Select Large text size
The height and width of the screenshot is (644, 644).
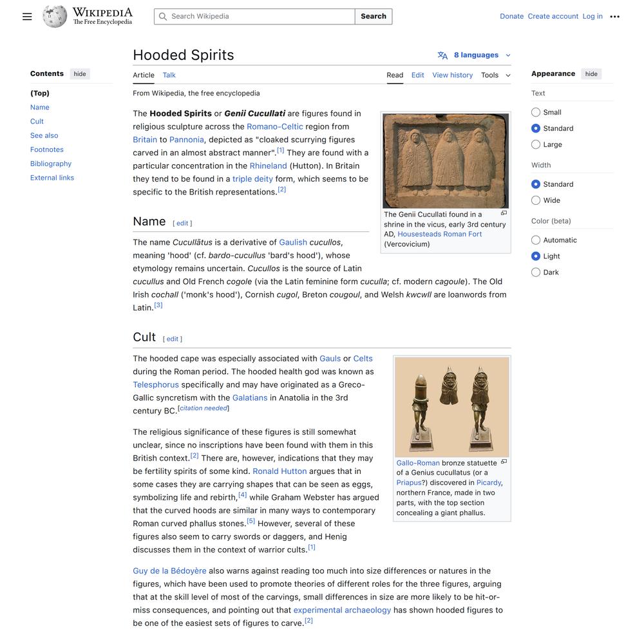pos(536,144)
